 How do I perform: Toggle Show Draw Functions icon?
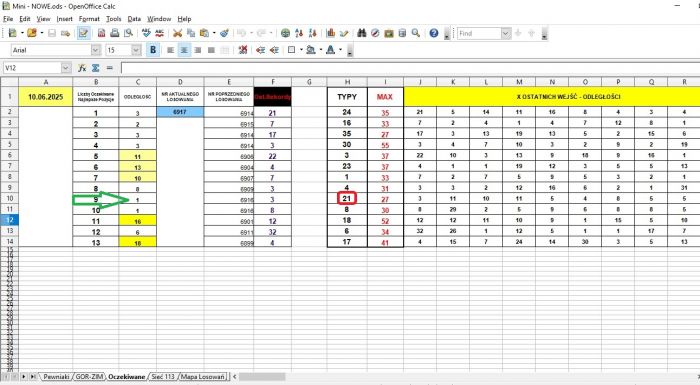(x=344, y=33)
